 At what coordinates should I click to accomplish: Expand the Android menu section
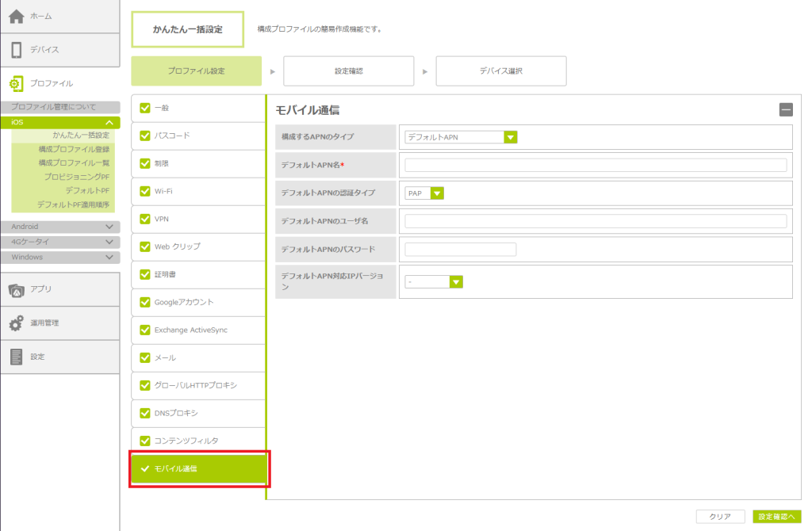tap(109, 227)
